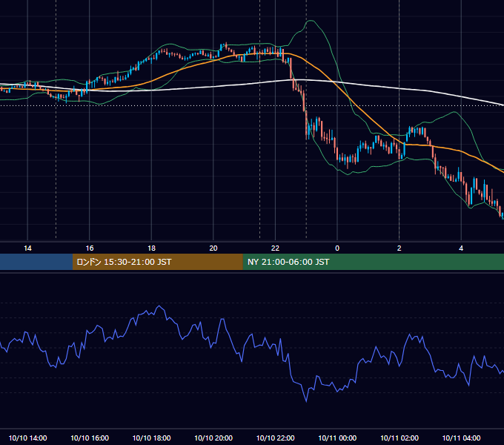Click the 10/10 14:00 time label
504x445 pixels.
[27, 438]
